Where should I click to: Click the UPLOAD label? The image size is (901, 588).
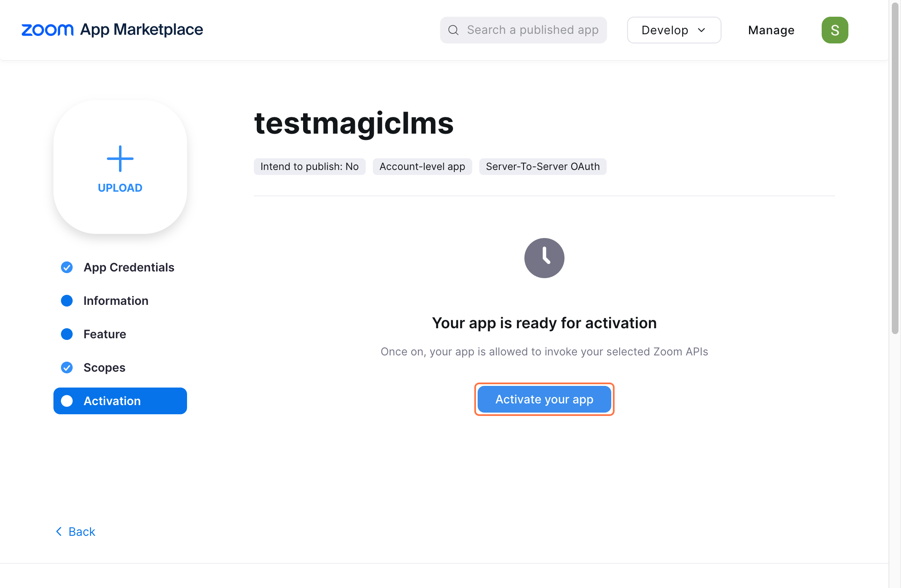(120, 188)
